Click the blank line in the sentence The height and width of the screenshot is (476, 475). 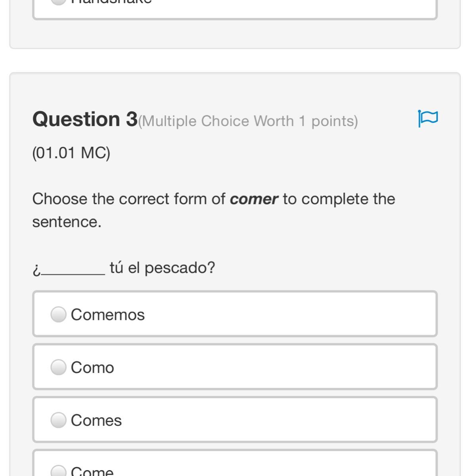tap(73, 271)
